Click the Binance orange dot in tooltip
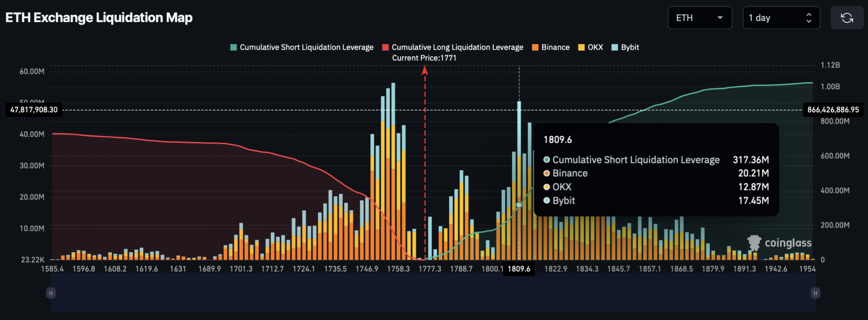The height and width of the screenshot is (320, 868). click(x=547, y=173)
